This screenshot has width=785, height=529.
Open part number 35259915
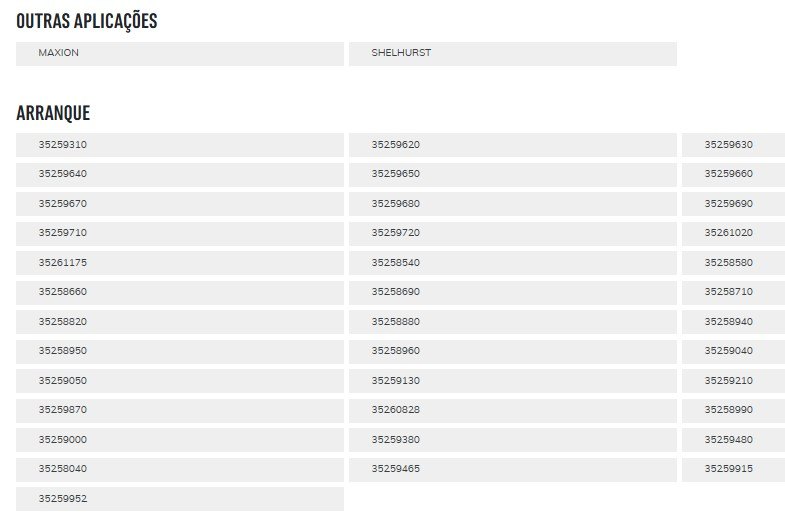click(733, 470)
